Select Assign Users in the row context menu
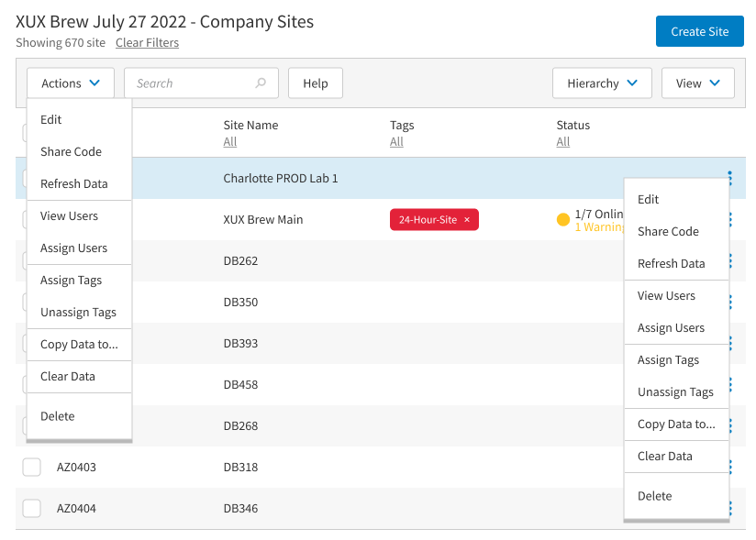 pyautogui.click(x=676, y=328)
